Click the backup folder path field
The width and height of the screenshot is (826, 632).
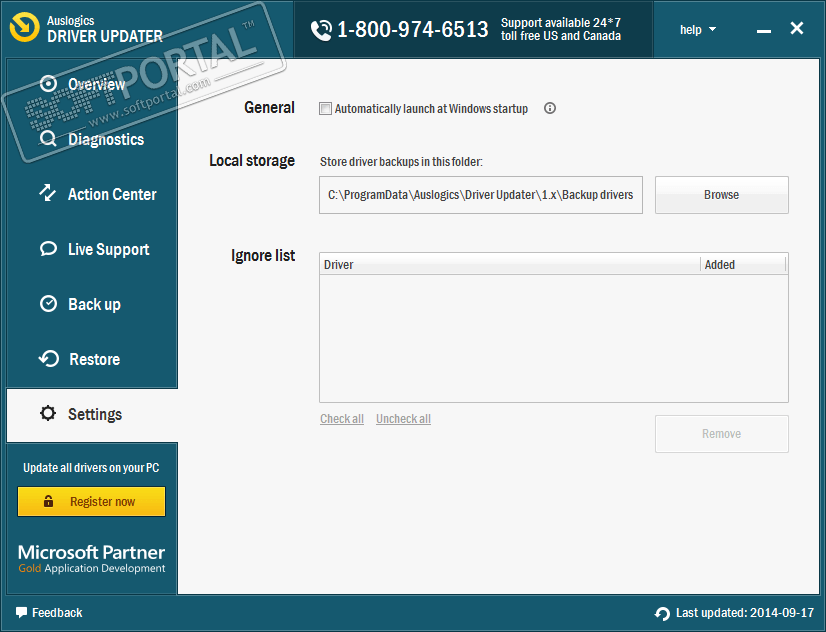tap(480, 195)
